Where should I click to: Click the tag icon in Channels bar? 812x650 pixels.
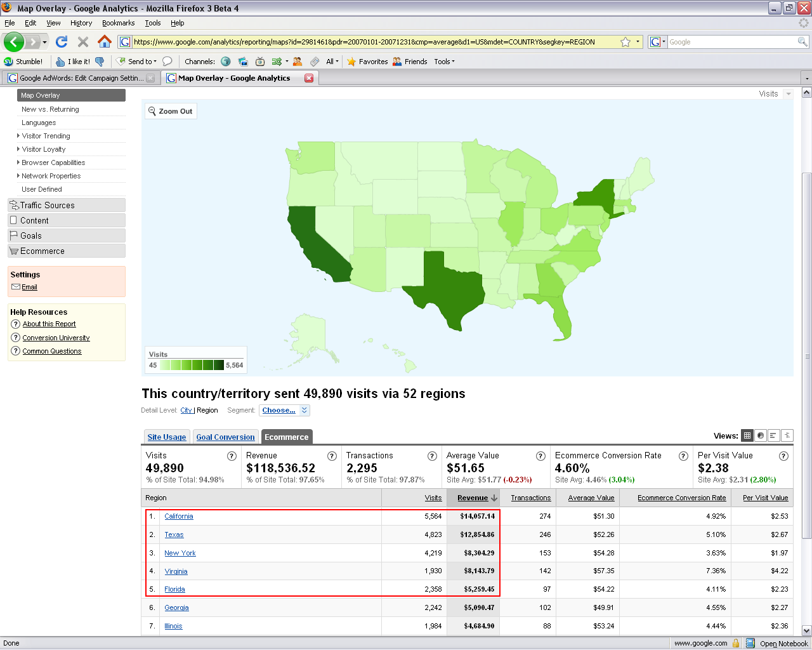coord(315,62)
